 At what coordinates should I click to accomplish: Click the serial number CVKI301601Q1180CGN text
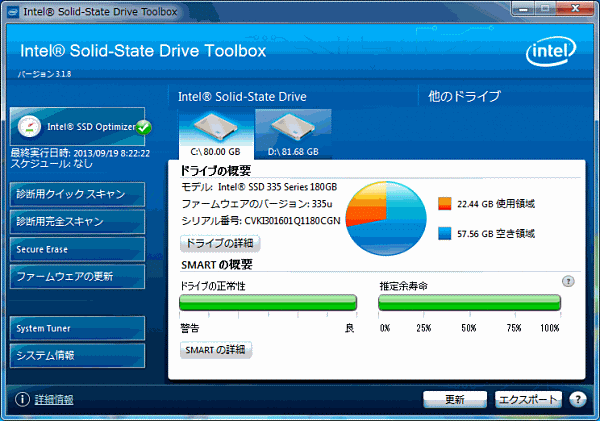click(292, 221)
